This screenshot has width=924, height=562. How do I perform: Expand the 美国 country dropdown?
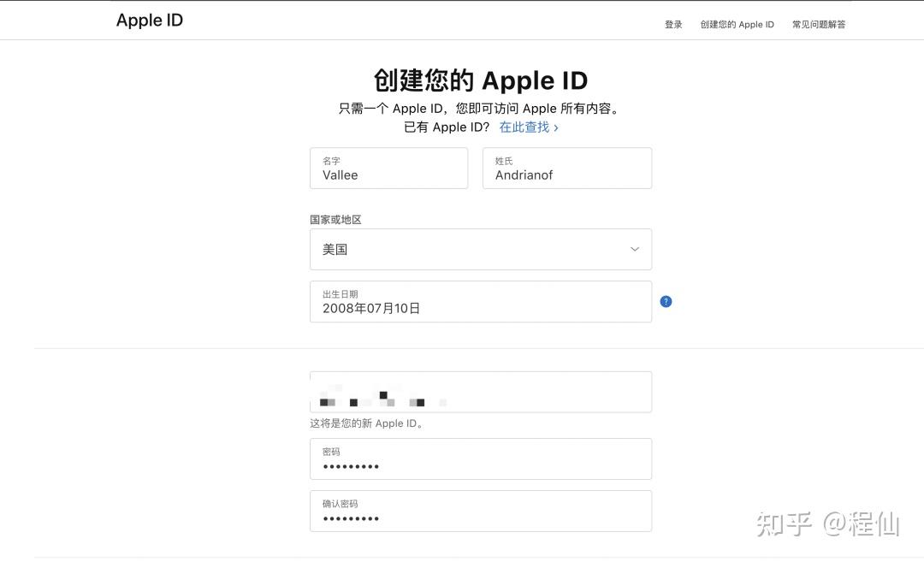coord(481,249)
